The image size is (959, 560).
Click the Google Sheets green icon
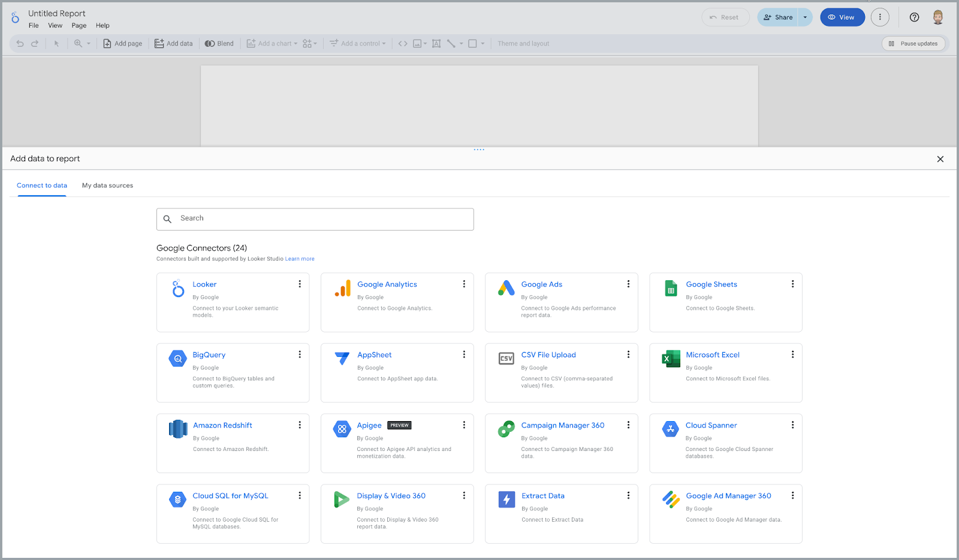pyautogui.click(x=671, y=288)
